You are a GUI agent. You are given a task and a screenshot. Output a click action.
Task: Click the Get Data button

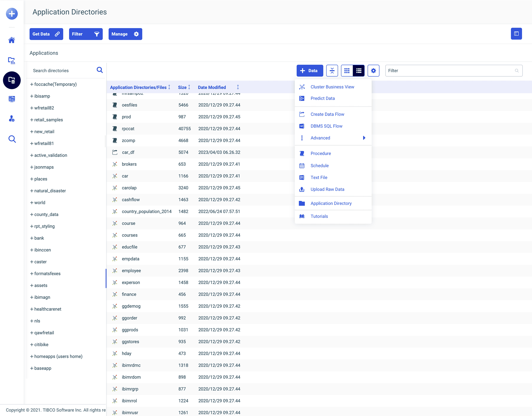point(46,34)
